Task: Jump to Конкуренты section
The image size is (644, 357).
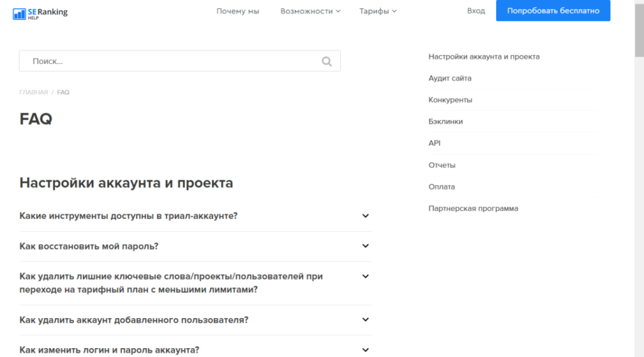Action: tap(450, 100)
